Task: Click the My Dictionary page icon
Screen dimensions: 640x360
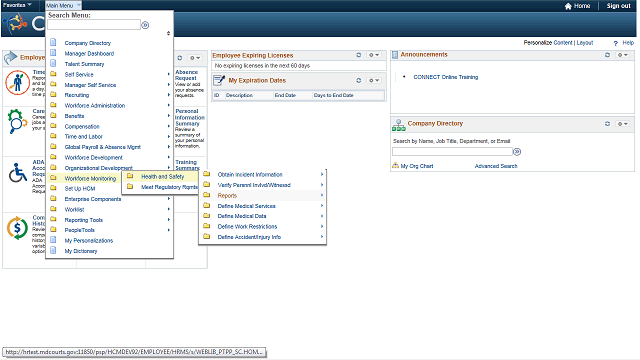Action: pos(53,250)
